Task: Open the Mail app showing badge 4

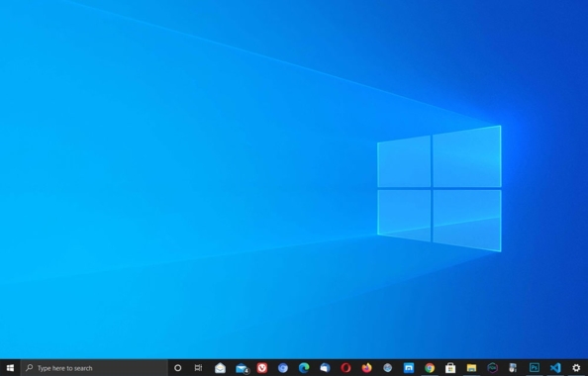Action: coord(242,368)
